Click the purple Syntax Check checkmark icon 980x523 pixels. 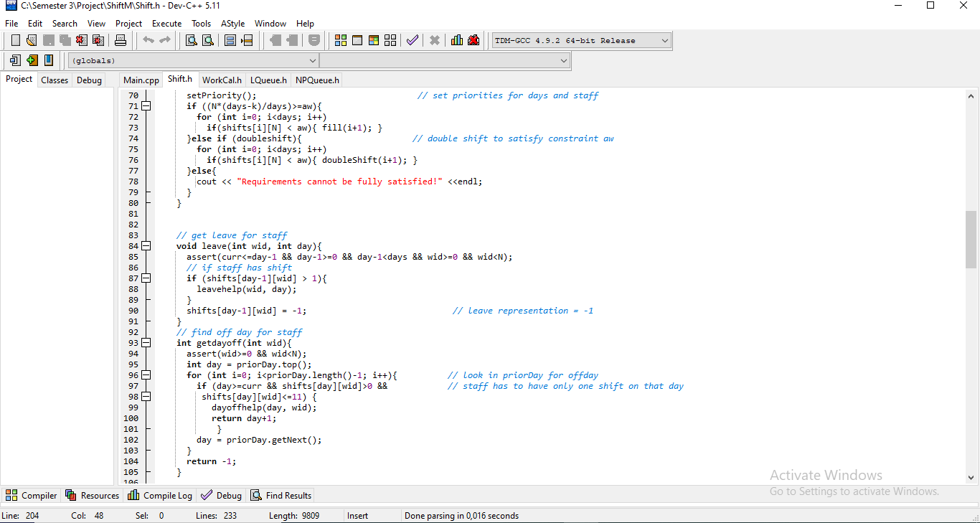412,40
